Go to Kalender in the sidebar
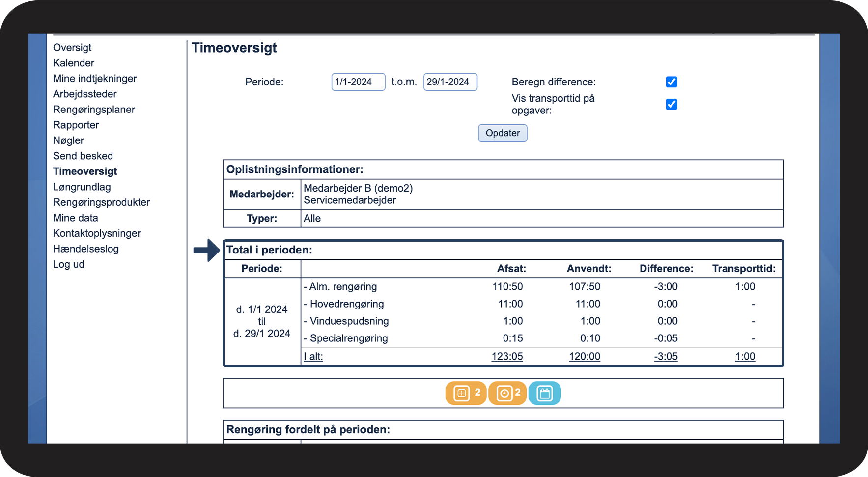This screenshot has height=477, width=868. (74, 63)
